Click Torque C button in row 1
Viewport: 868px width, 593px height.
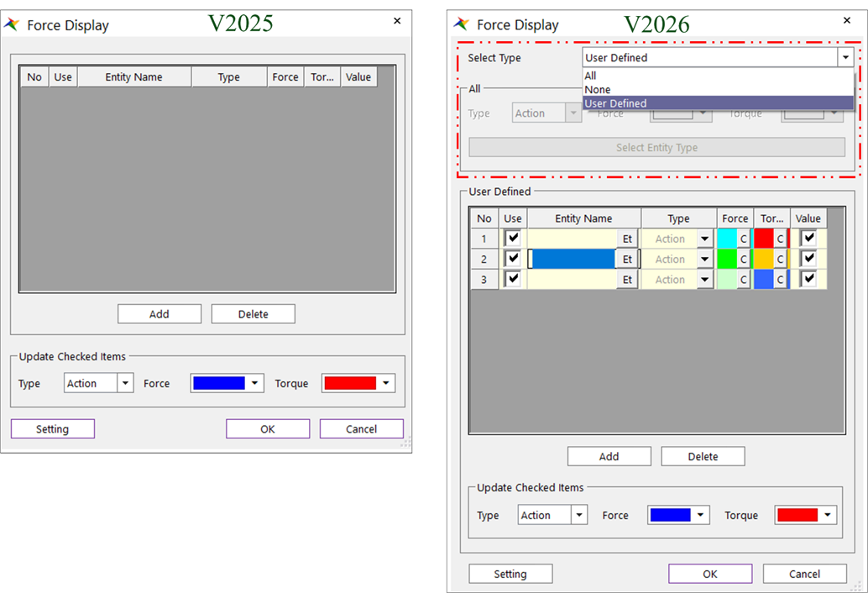(x=780, y=239)
